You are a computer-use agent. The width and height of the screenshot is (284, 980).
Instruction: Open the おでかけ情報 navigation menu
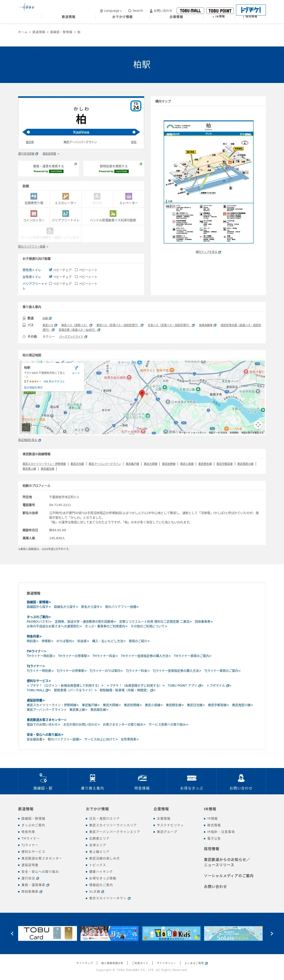pyautogui.click(x=122, y=17)
